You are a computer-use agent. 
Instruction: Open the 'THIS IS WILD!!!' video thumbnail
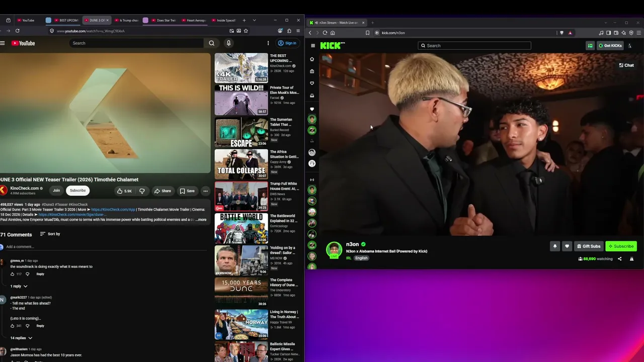[242, 100]
